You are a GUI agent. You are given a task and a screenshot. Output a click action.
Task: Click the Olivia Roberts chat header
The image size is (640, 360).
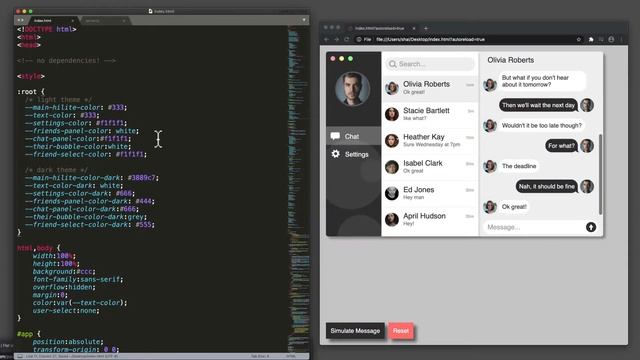pos(511,60)
